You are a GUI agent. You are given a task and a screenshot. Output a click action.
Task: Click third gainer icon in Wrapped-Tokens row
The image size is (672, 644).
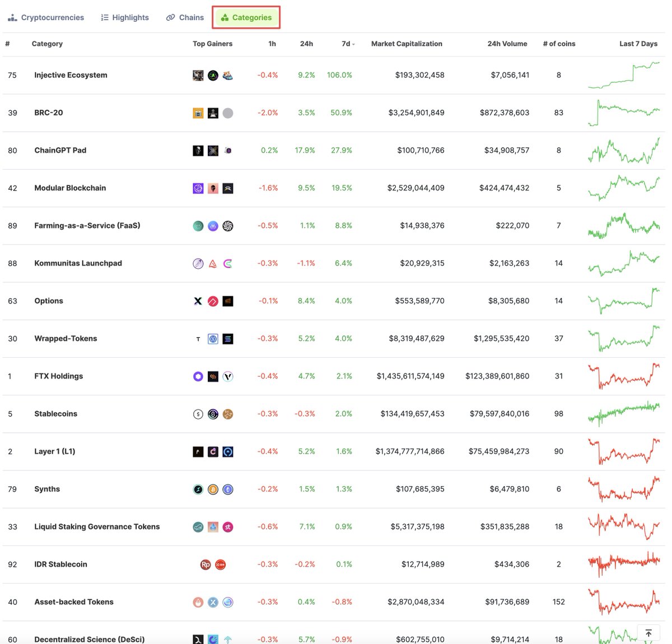228,339
